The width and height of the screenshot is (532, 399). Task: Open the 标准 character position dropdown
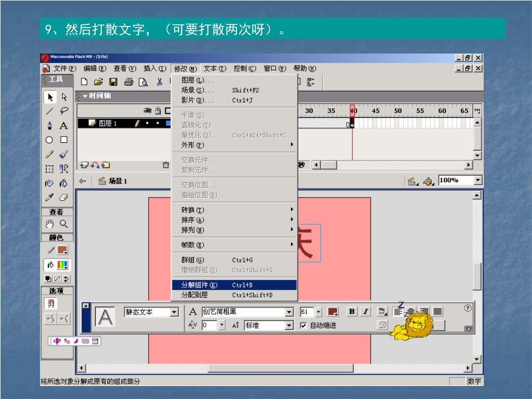click(x=289, y=326)
